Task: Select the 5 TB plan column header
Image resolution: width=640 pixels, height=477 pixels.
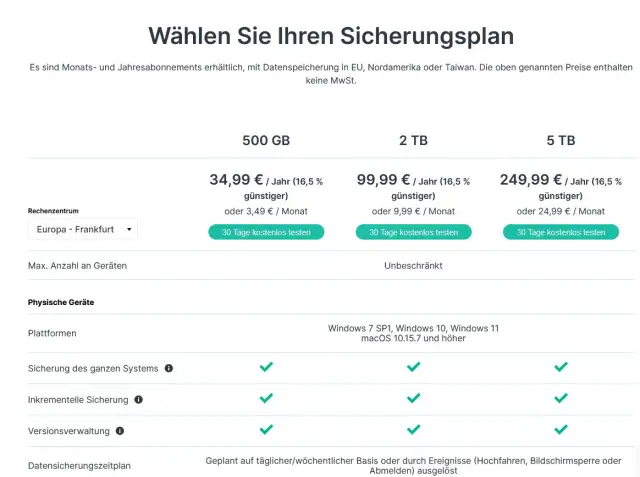Action: tap(560, 140)
